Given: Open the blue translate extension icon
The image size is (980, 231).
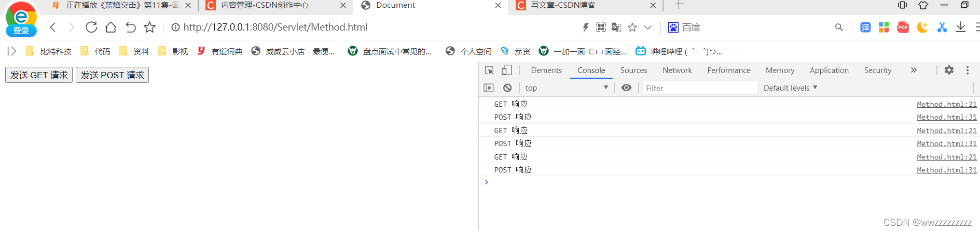Looking at the screenshot, I should 865,27.
